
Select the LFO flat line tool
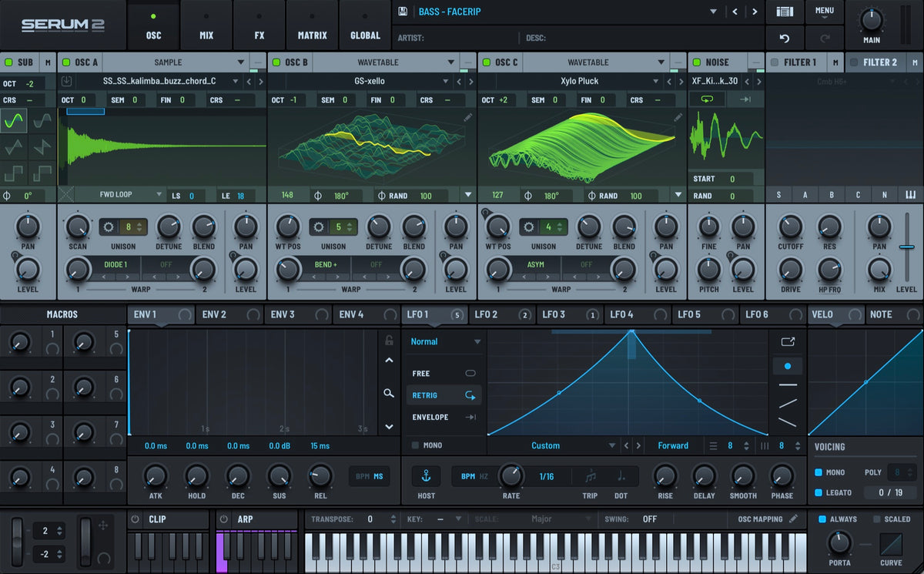pyautogui.click(x=787, y=384)
